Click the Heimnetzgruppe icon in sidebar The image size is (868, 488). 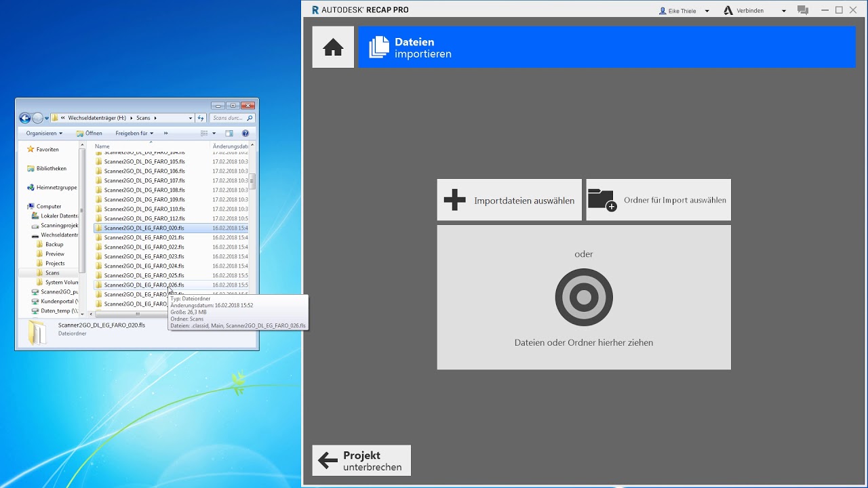pyautogui.click(x=31, y=187)
